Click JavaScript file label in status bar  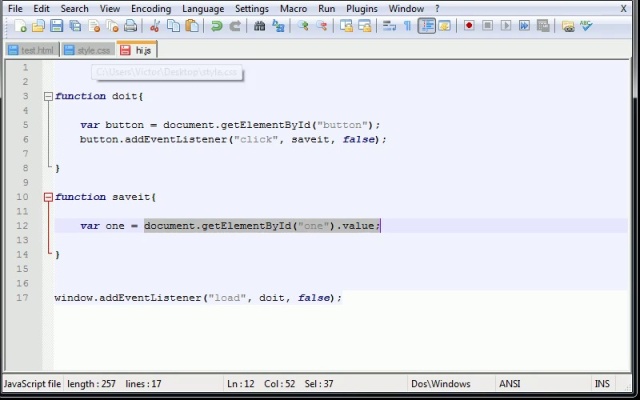click(x=32, y=384)
